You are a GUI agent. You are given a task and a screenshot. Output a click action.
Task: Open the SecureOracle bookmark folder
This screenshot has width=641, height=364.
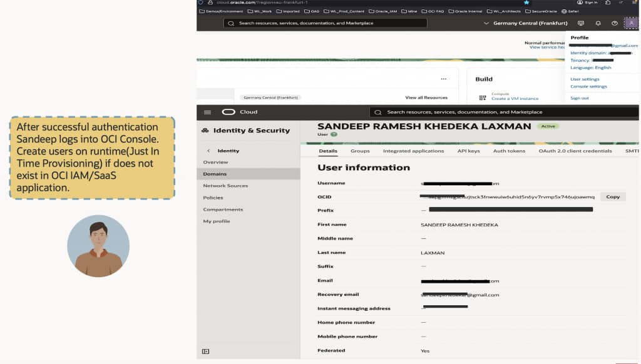click(541, 11)
